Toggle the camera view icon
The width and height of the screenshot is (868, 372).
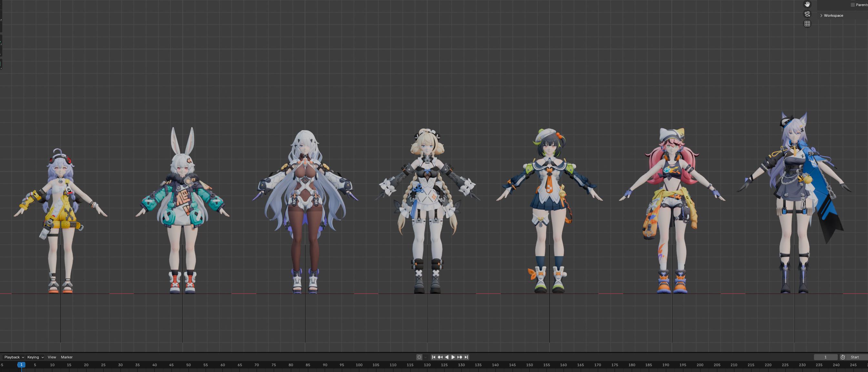(x=807, y=14)
